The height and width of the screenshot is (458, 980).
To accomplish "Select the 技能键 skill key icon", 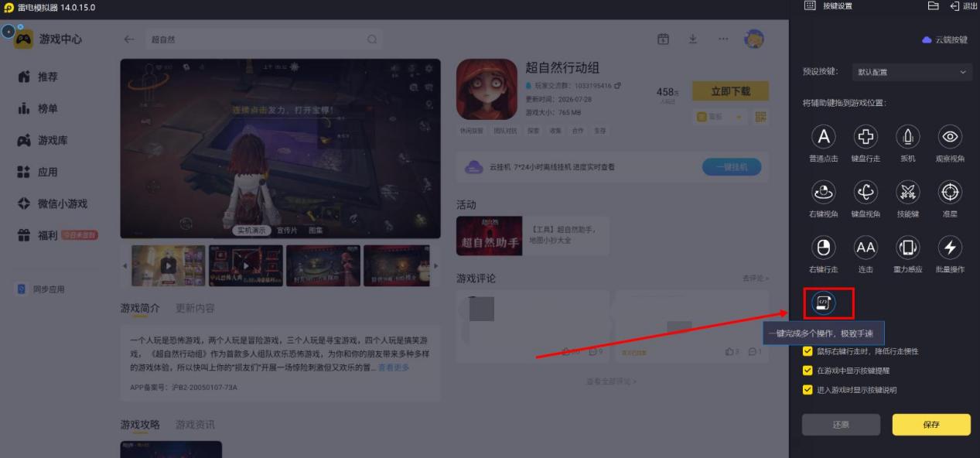I will [907, 192].
